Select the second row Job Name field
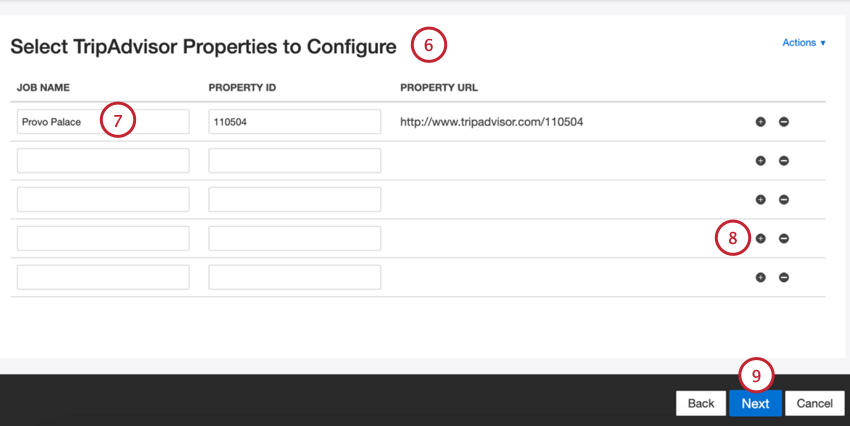 (103, 160)
